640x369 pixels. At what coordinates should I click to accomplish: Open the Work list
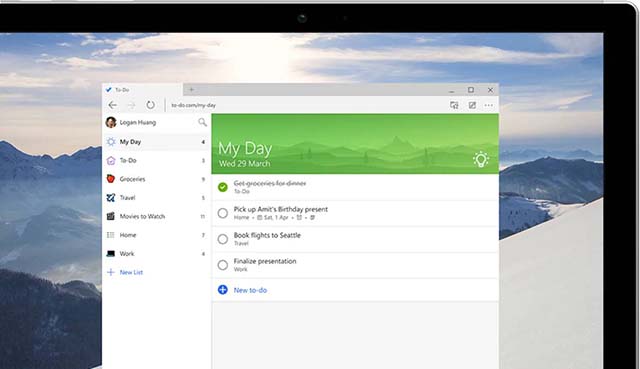click(x=156, y=253)
